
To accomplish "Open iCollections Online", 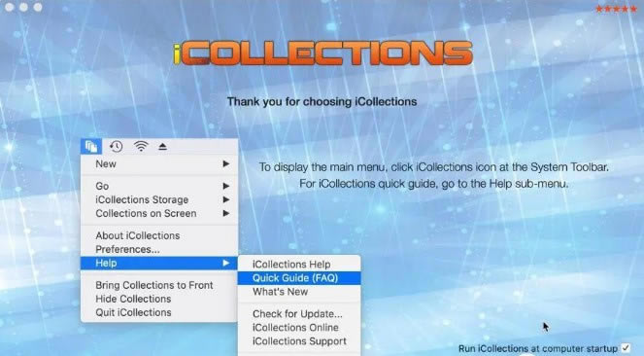I will click(299, 327).
